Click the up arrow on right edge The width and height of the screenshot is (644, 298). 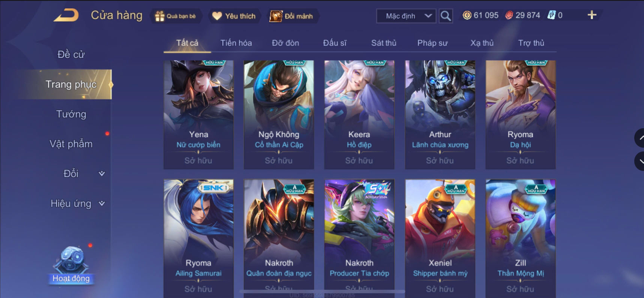coord(640,138)
